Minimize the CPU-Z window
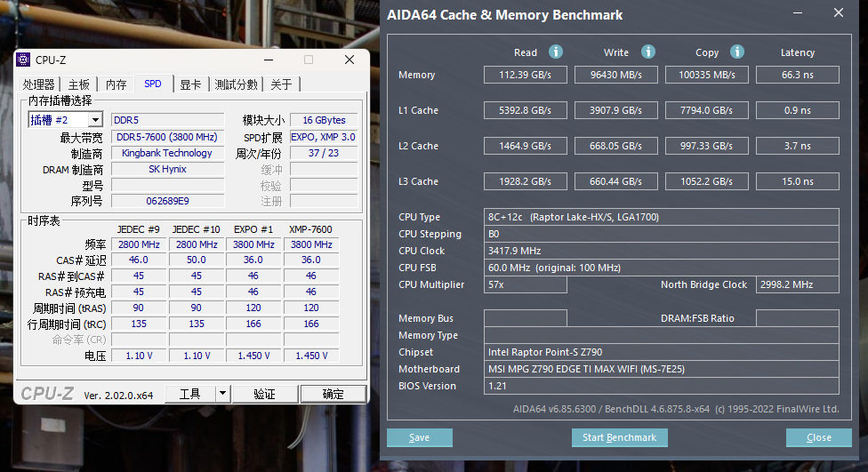This screenshot has height=472, width=868. (x=269, y=60)
